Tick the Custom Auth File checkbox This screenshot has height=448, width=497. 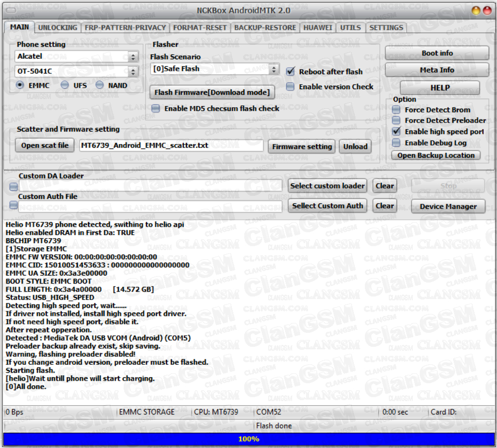pos(13,205)
